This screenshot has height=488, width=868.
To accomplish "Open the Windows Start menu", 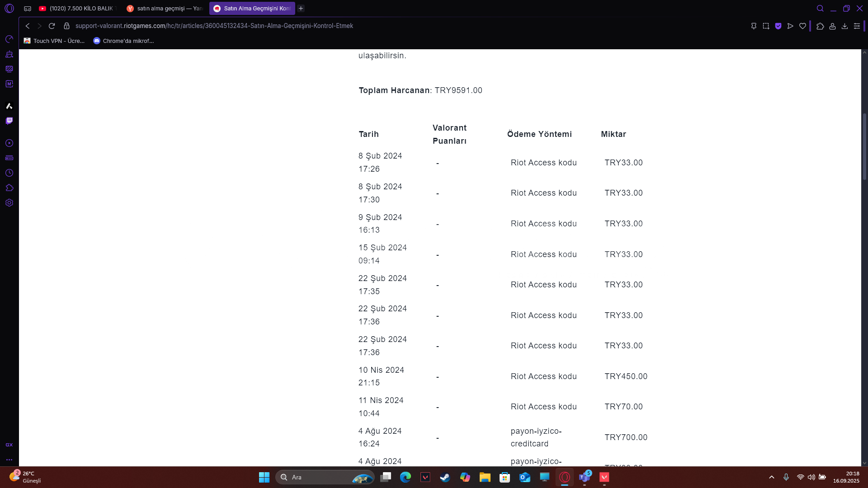I will (x=264, y=477).
